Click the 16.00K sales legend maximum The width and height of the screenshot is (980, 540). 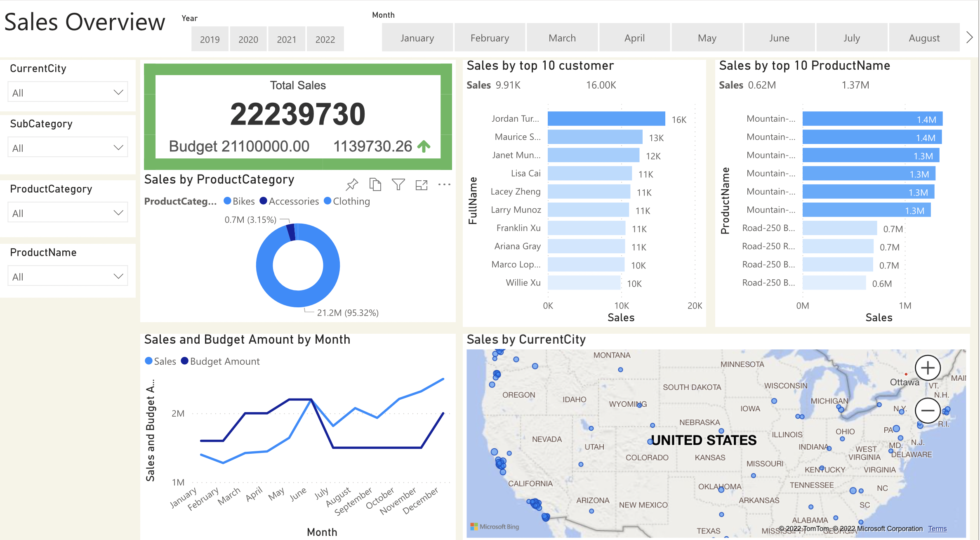[601, 85]
